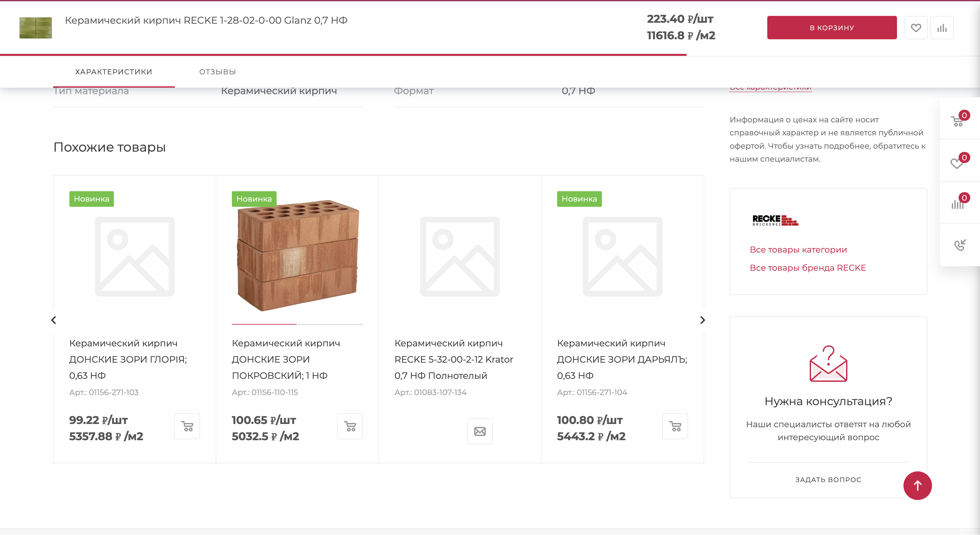Add ДОНСКИЕ ЗОРИ ГЛОРІЯ brick to cart

point(187,426)
